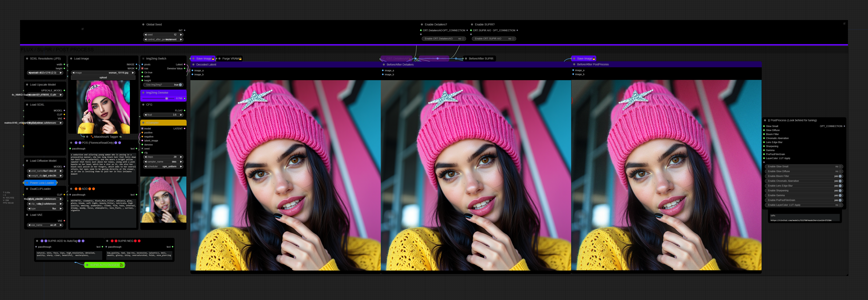Open the DualCLIPLoader type flux combo

(45, 209)
